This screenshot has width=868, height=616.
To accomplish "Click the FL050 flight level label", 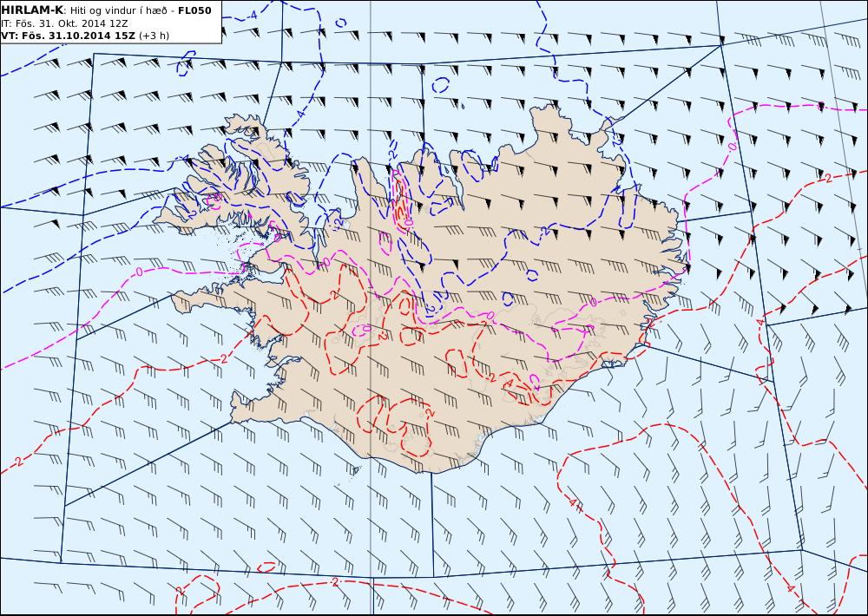I will (x=194, y=10).
